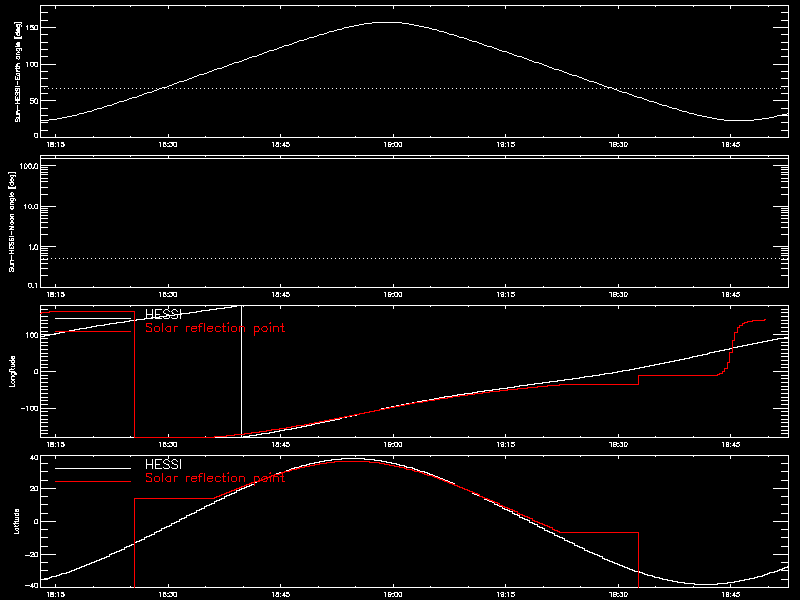Click the '150' tick on Earth angle axis
Viewport: 800px width, 600px height.
coord(32,28)
